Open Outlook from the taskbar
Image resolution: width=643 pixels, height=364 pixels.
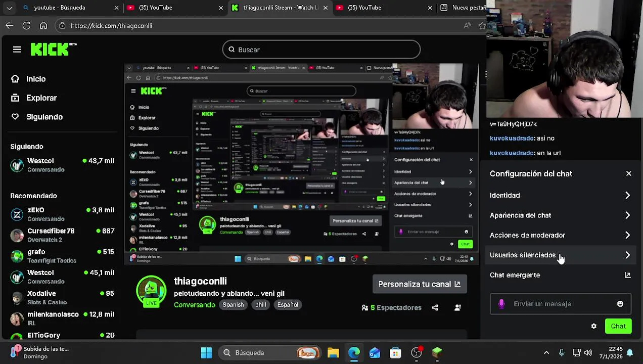pyautogui.click(x=375, y=352)
